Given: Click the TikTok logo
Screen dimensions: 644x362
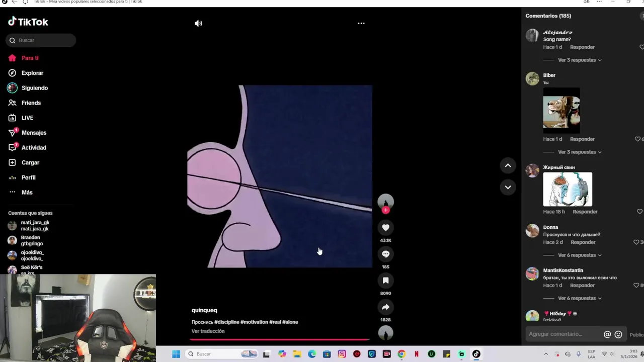Looking at the screenshot, I should click(x=28, y=22).
